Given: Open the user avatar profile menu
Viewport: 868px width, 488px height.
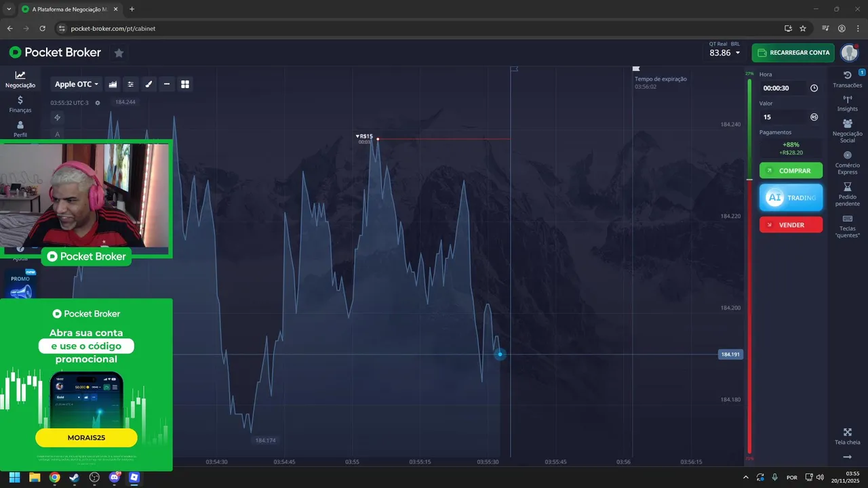Looking at the screenshot, I should click(x=850, y=52).
